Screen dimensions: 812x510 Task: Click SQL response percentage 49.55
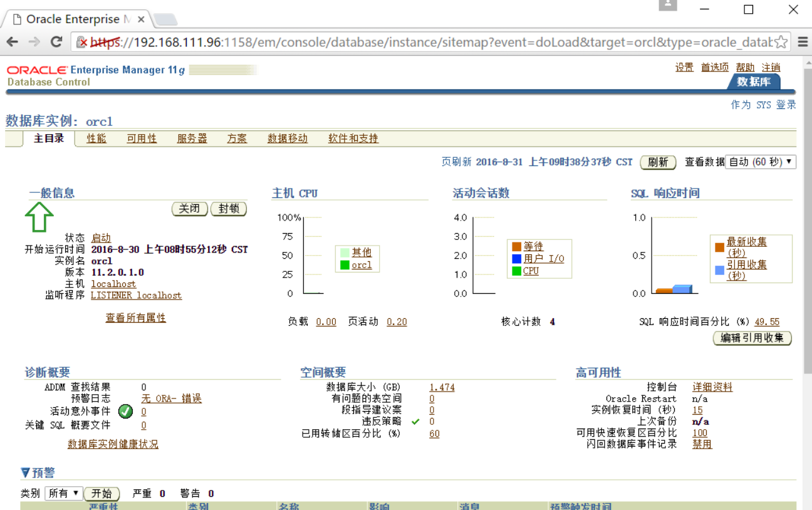tap(767, 321)
